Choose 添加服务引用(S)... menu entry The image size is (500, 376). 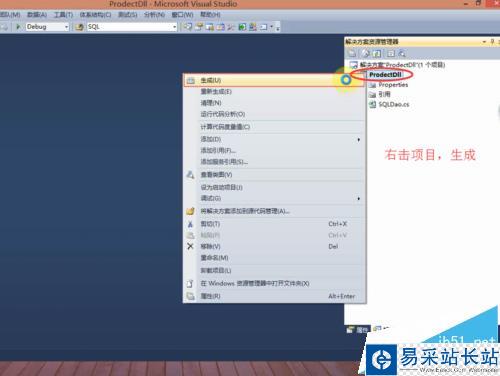274,162
